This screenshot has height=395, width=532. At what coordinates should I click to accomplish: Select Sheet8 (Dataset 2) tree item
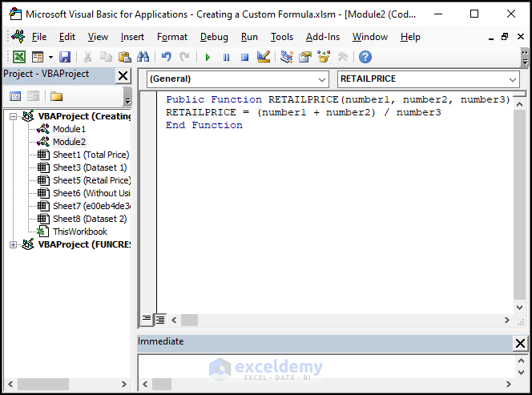90,219
